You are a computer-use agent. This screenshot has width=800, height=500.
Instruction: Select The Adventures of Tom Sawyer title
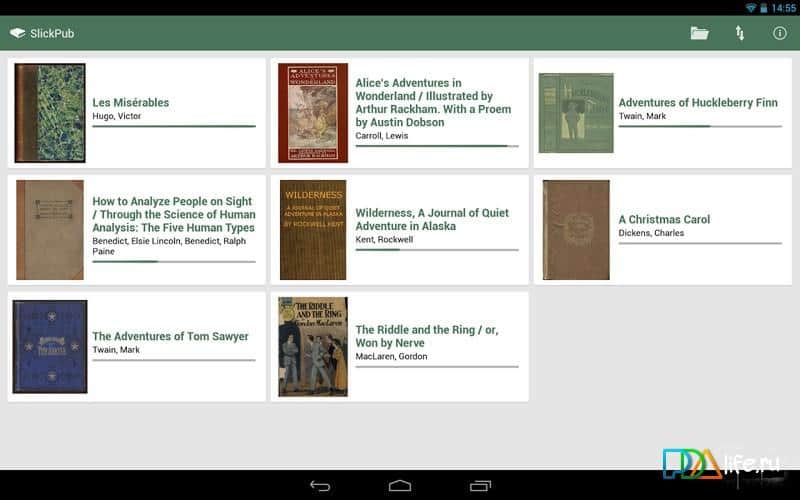[170, 336]
